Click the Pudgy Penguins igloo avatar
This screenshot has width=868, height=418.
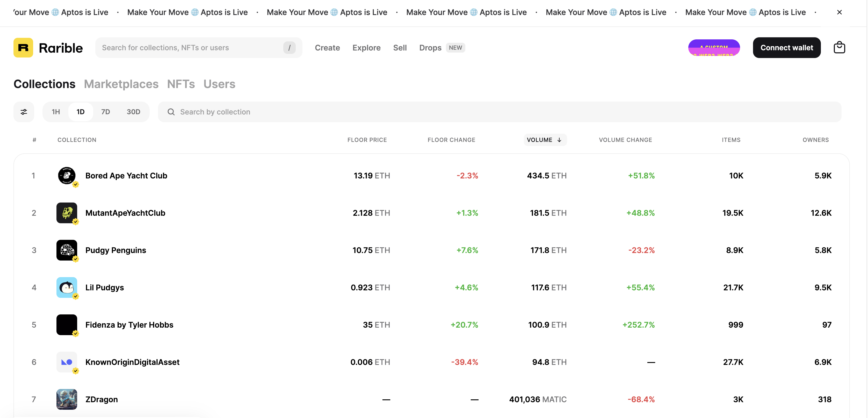pos(67,250)
